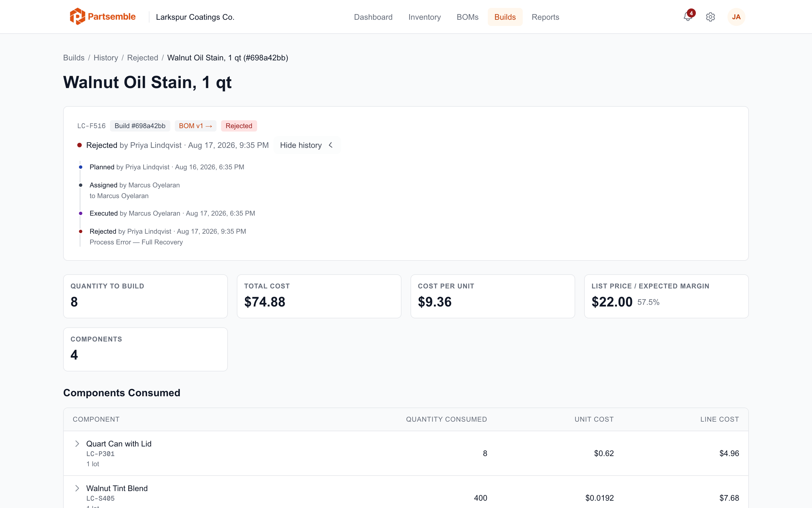Click the Assigned by Marcus Oyelaran entry
The width and height of the screenshot is (812, 508).
pos(134,185)
